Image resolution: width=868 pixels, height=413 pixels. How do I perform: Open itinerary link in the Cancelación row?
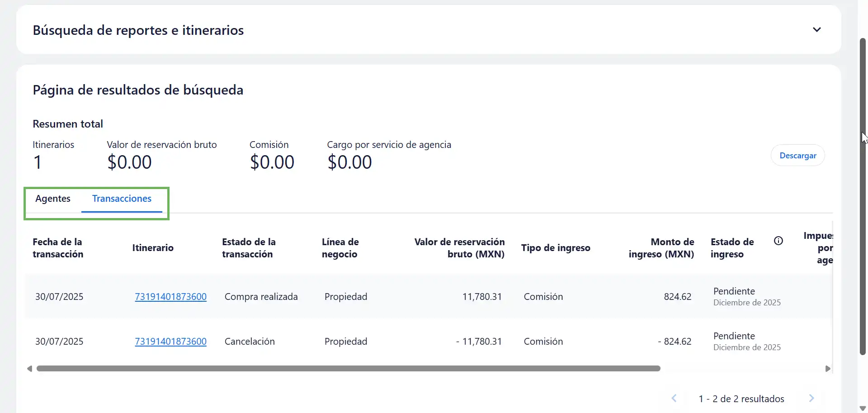[x=170, y=342]
